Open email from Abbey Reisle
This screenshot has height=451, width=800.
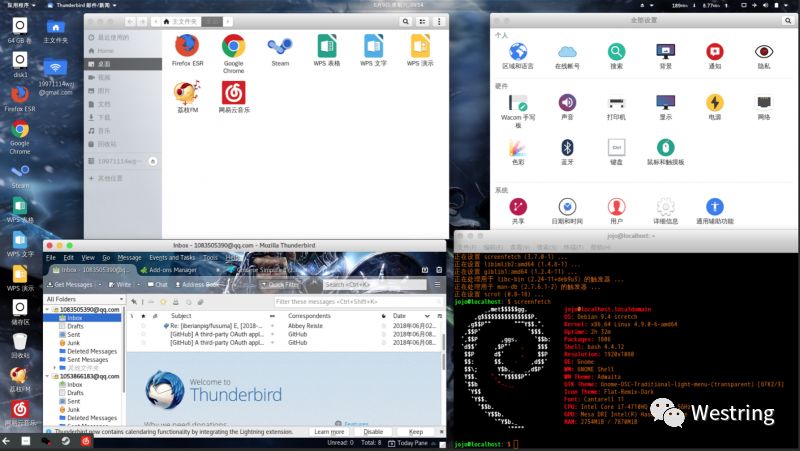[284, 325]
